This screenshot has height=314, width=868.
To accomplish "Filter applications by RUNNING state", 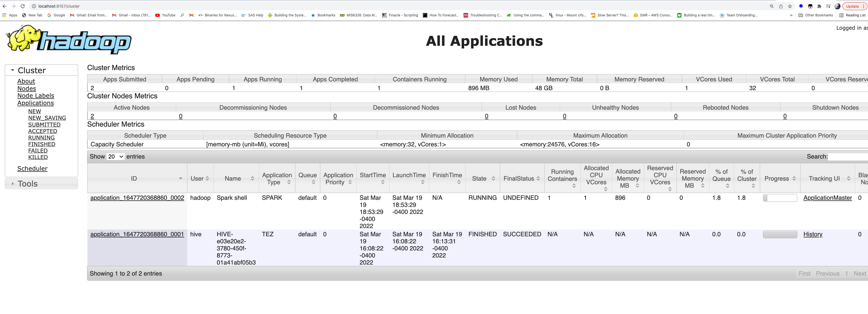I will (42, 138).
